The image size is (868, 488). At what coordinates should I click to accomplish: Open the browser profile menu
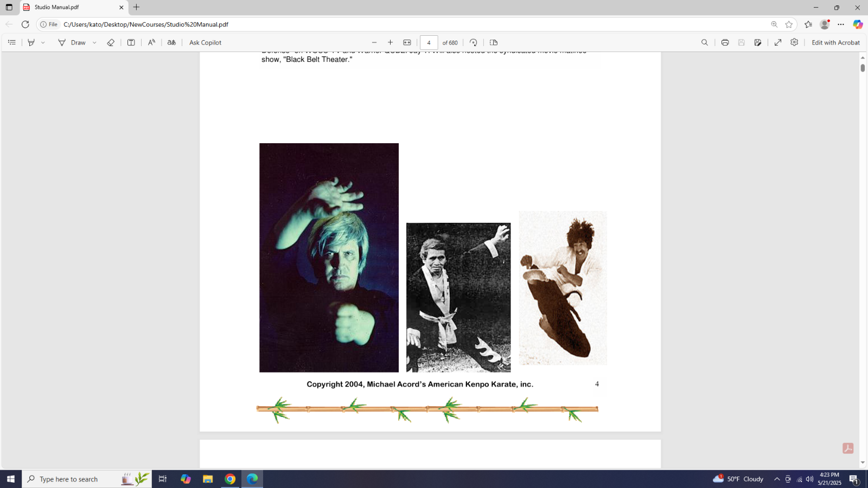[x=825, y=24]
